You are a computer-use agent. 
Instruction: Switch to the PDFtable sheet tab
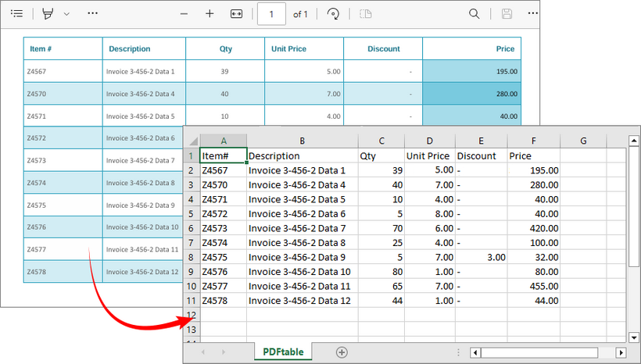(283, 352)
